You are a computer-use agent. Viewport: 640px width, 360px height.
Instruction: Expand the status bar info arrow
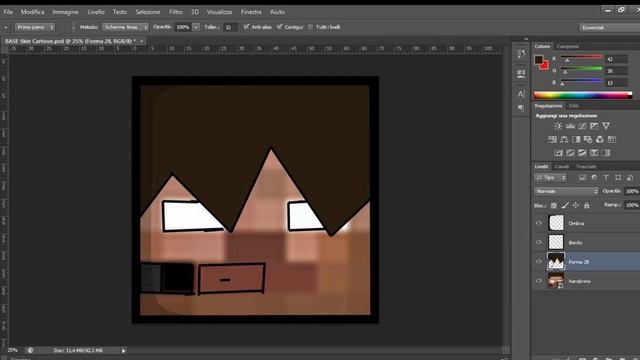tap(123, 350)
